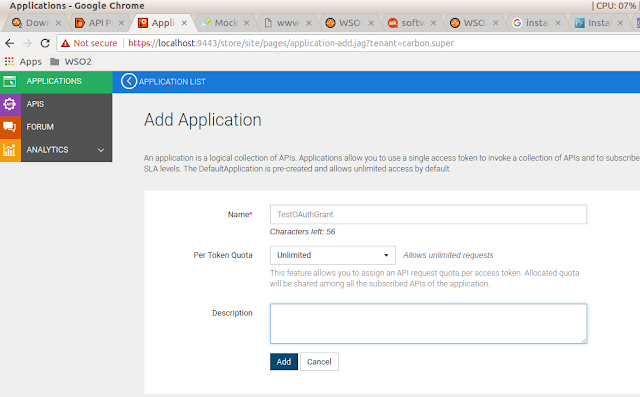Click the back circle arrow icon
The width and height of the screenshot is (640, 397).
[x=129, y=82]
